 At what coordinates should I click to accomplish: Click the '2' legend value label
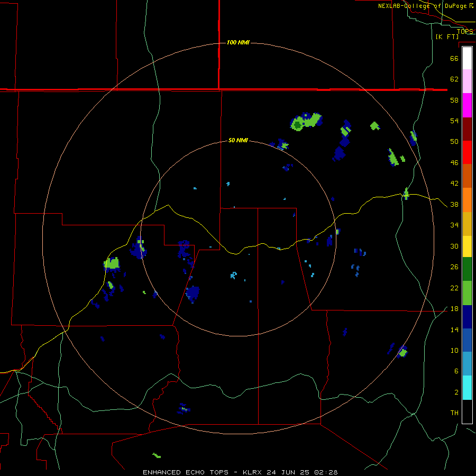[x=456, y=392]
